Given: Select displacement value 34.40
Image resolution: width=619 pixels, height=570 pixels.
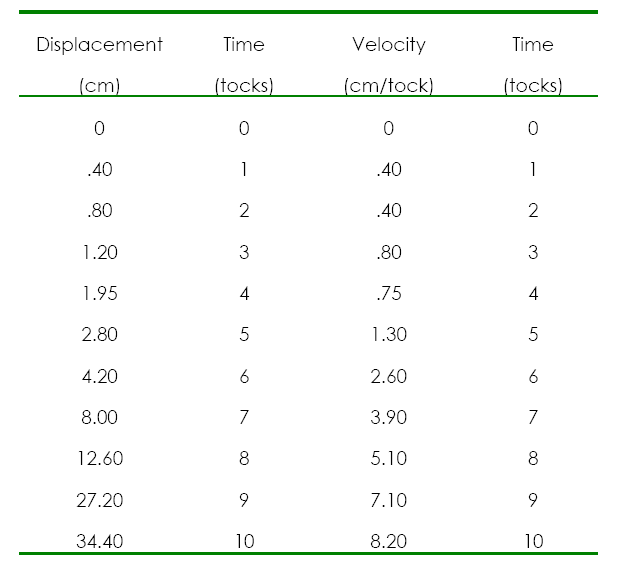Looking at the screenshot, I should (x=99, y=541).
